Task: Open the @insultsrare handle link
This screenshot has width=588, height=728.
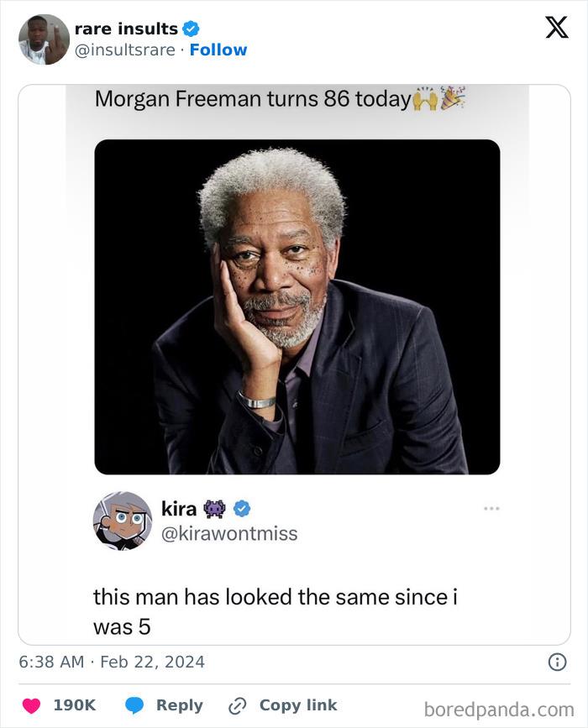Action: pos(125,50)
